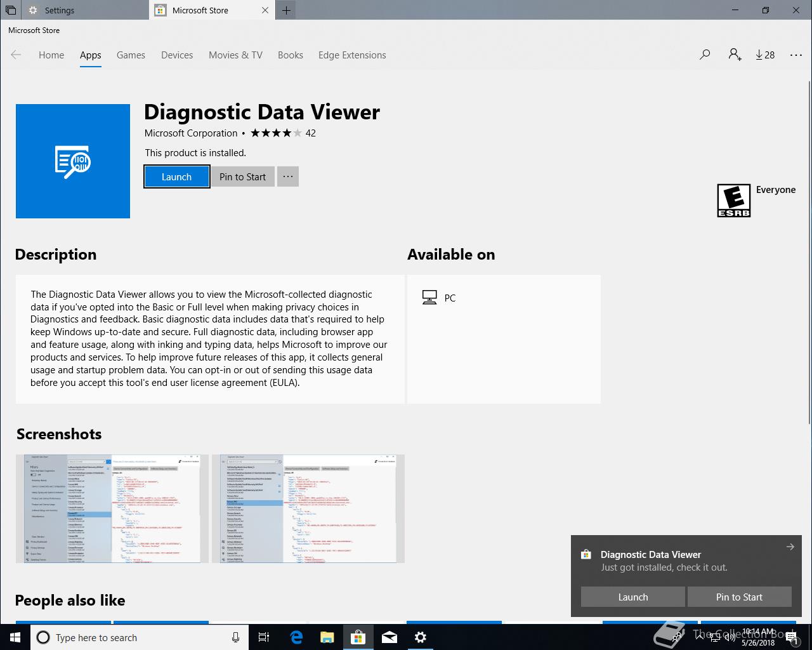Viewport: 812px width, 650px height.
Task: Open the tab preview icon in the title bar
Action: coord(11,10)
